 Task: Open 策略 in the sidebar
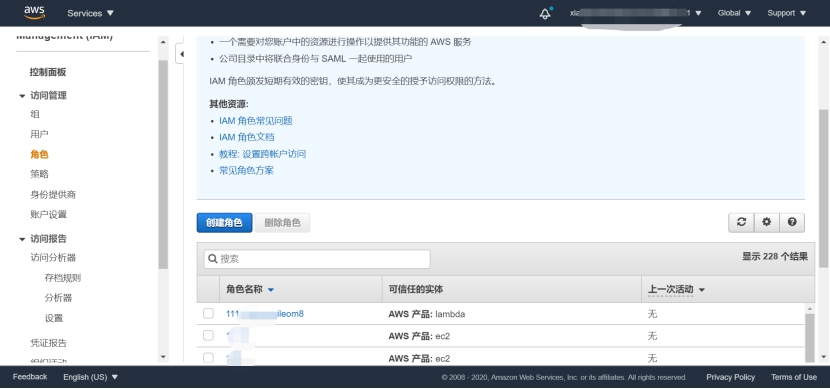(x=39, y=174)
